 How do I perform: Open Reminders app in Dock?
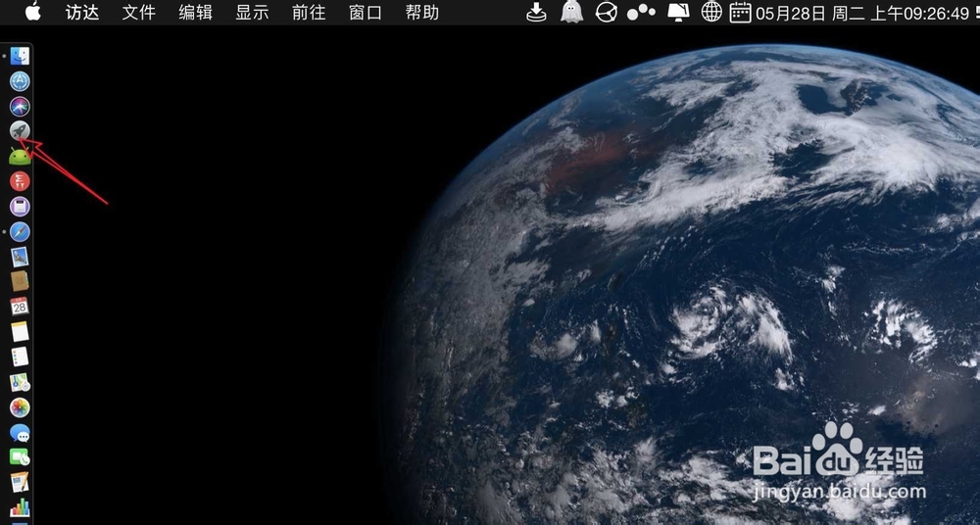[x=20, y=357]
